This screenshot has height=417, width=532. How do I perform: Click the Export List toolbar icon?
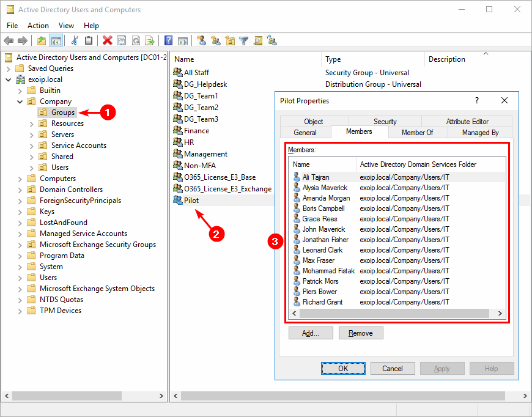[x=151, y=40]
